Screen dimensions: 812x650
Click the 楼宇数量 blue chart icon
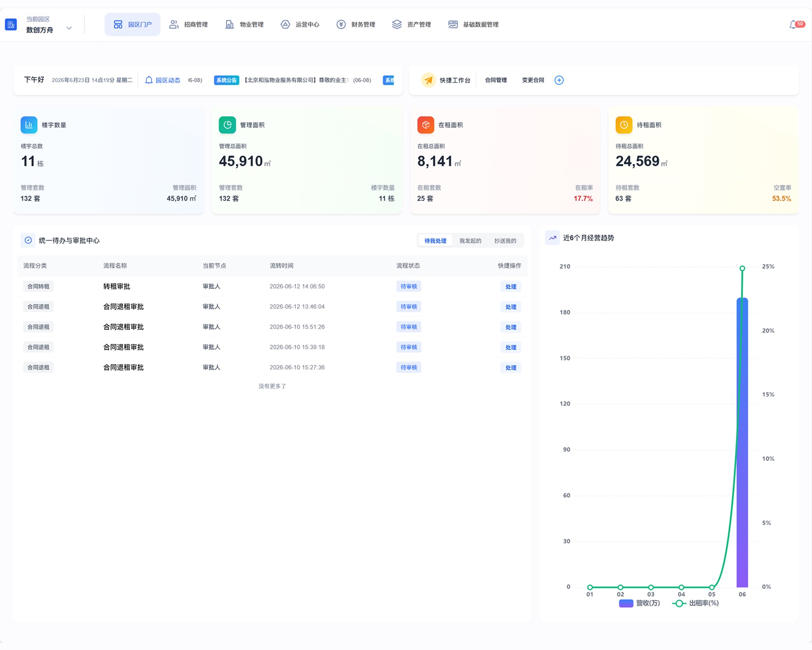(x=29, y=125)
